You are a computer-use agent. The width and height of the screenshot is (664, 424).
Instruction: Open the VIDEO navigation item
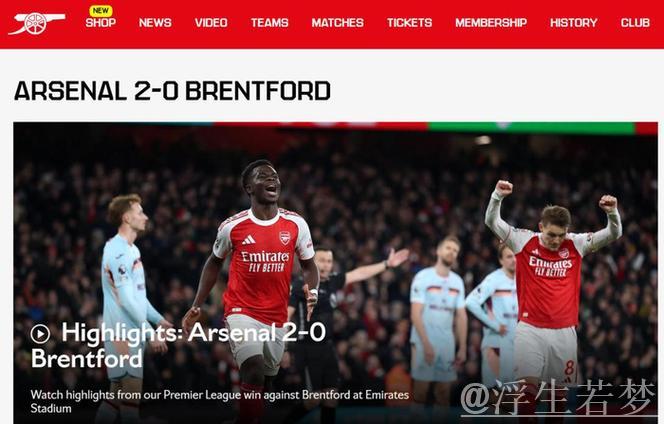(211, 23)
